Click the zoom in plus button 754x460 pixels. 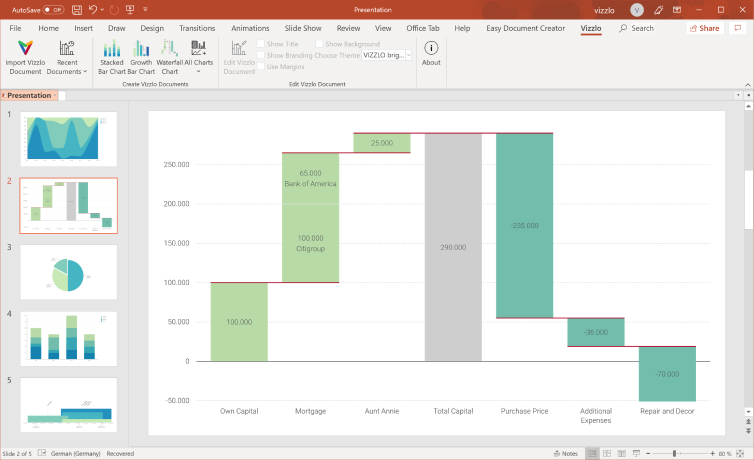click(712, 453)
